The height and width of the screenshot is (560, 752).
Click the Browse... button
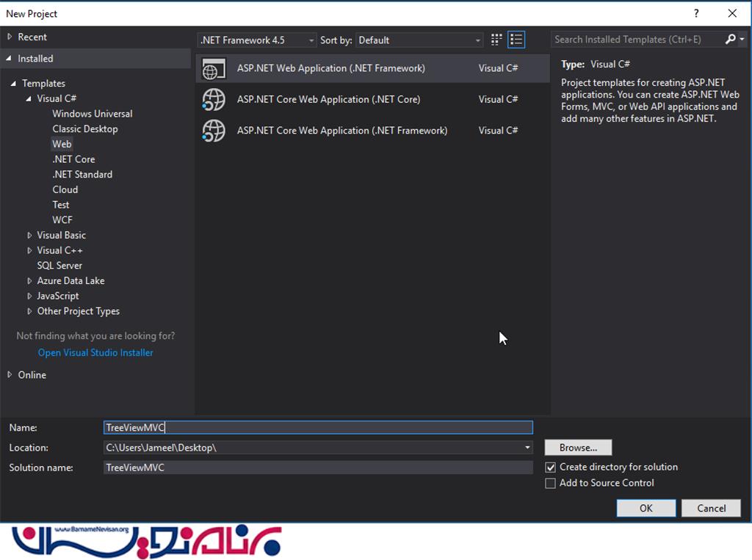pyautogui.click(x=578, y=448)
